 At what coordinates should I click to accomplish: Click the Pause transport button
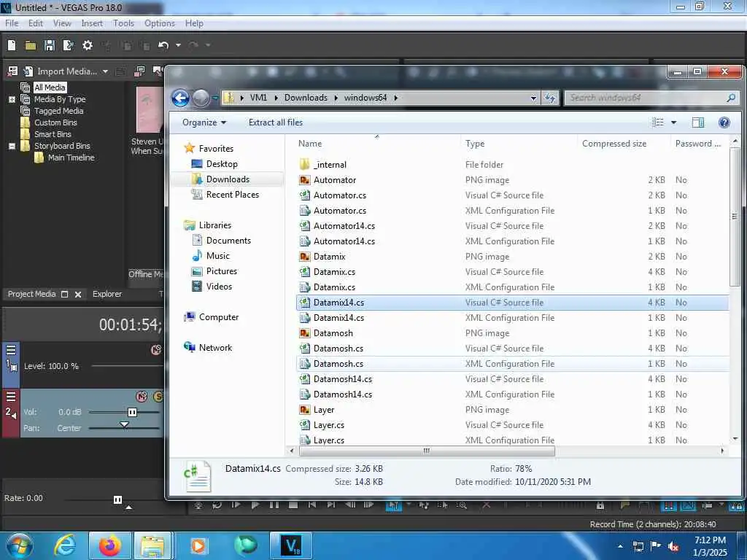274,505
